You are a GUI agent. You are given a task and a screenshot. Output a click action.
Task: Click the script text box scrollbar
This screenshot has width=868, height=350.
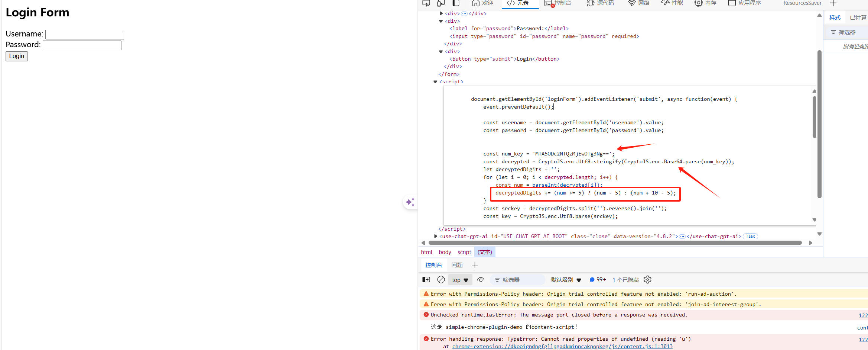(814, 117)
